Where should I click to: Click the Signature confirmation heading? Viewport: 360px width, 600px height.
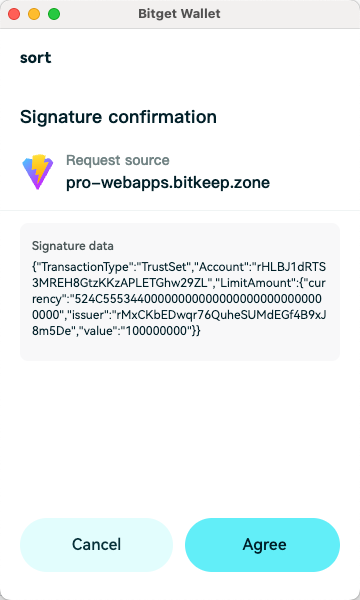118,117
